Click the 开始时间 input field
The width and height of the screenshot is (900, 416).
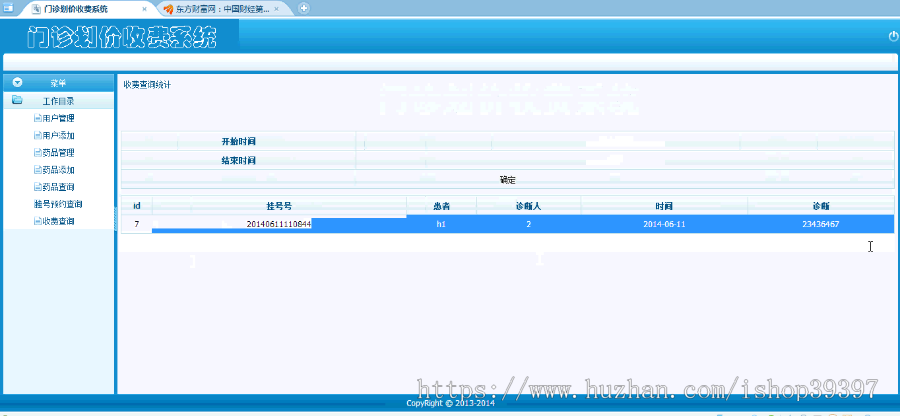(624, 141)
